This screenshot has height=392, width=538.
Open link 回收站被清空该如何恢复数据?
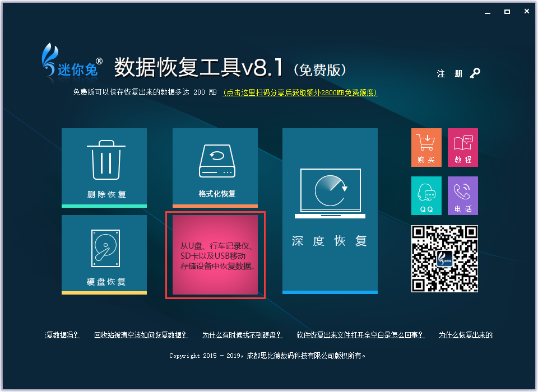[x=141, y=335]
